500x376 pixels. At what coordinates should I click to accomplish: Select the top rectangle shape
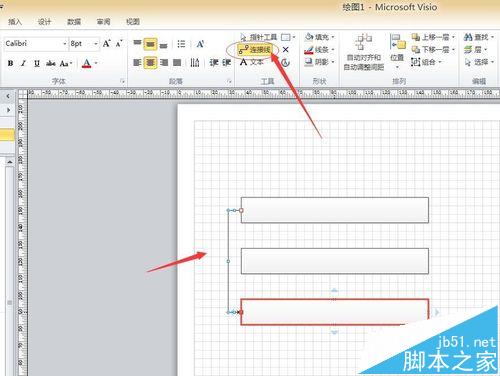[335, 210]
